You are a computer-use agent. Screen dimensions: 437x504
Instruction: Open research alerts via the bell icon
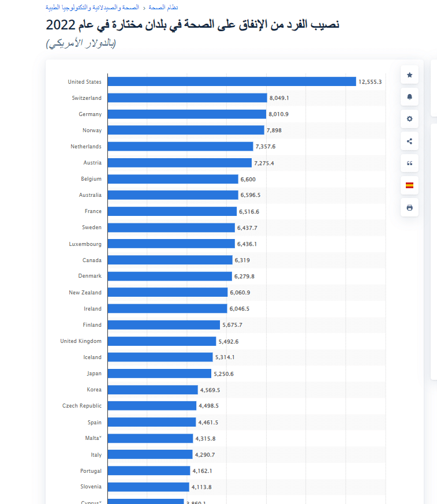[x=409, y=96]
